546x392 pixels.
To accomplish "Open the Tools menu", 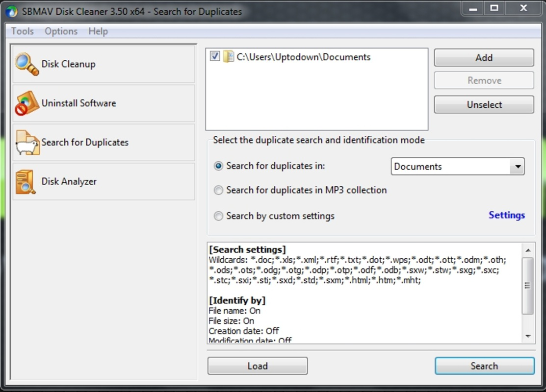I will pyautogui.click(x=22, y=31).
